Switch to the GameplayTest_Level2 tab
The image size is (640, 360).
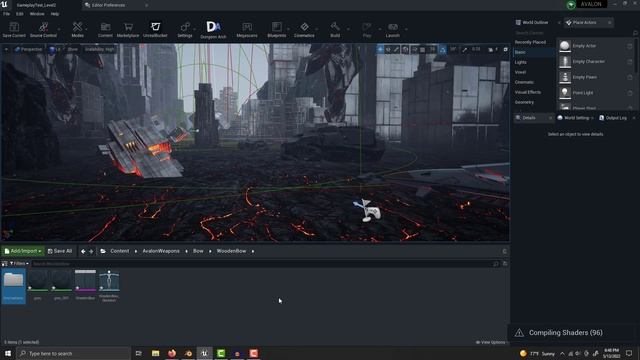click(x=36, y=5)
